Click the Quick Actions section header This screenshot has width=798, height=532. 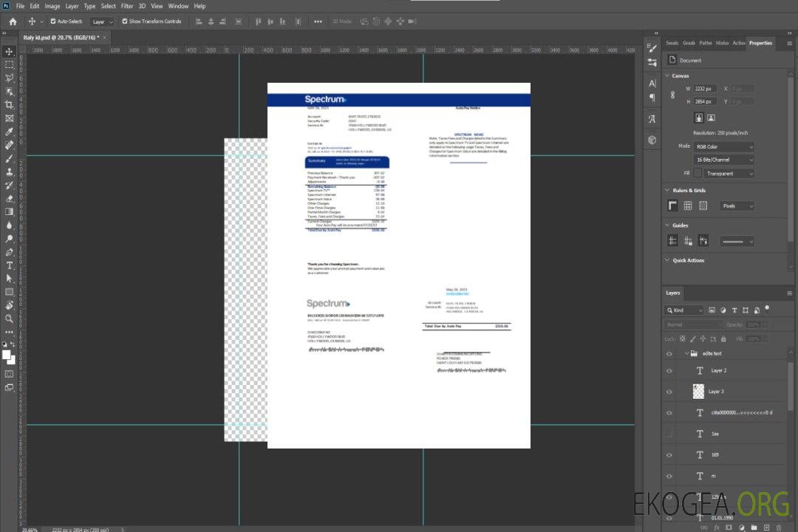[688, 260]
